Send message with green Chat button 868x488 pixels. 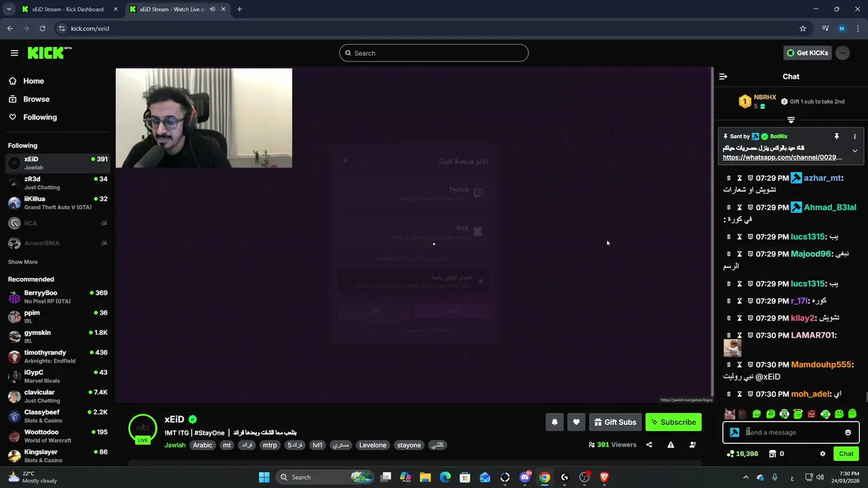point(846,453)
